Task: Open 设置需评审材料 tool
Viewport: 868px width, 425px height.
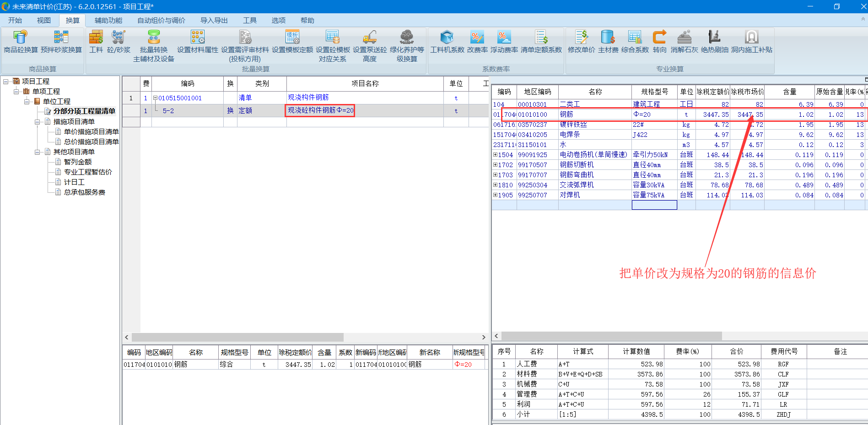Action: (x=245, y=46)
